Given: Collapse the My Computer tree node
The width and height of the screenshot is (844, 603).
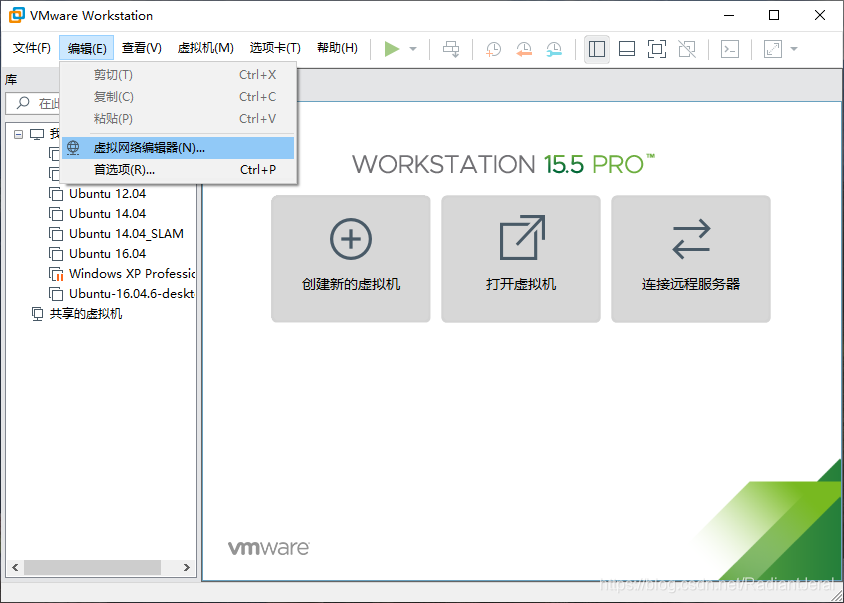Looking at the screenshot, I should 19,134.
